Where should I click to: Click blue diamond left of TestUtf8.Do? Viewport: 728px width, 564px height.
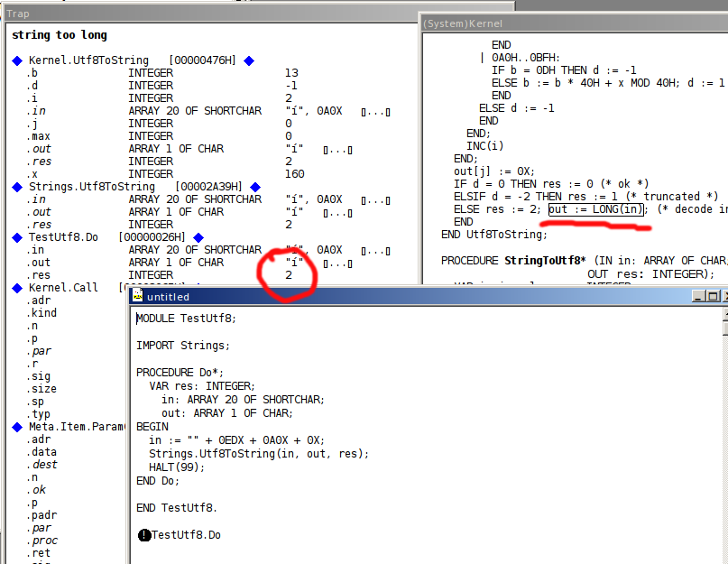(x=16, y=237)
